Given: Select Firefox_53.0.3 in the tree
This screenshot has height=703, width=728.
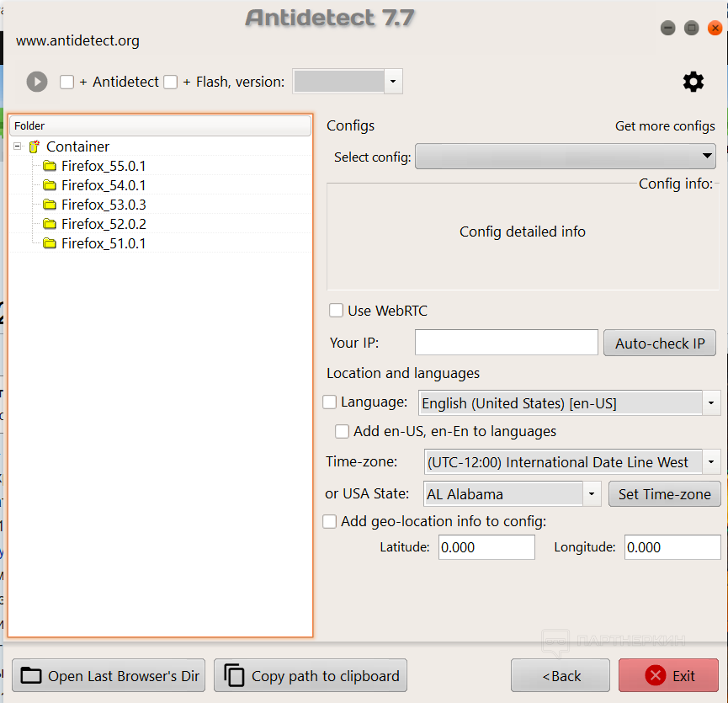Looking at the screenshot, I should tap(104, 205).
